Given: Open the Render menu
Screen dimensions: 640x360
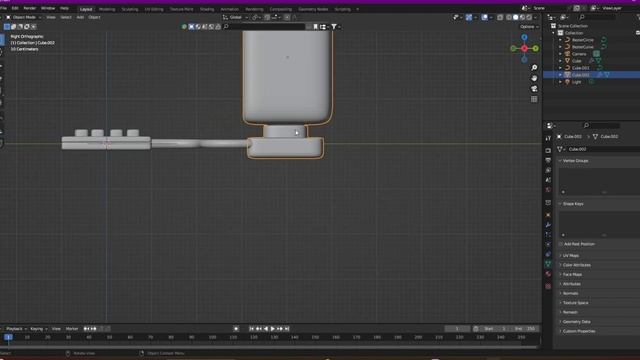Looking at the screenshot, I should (29, 8).
